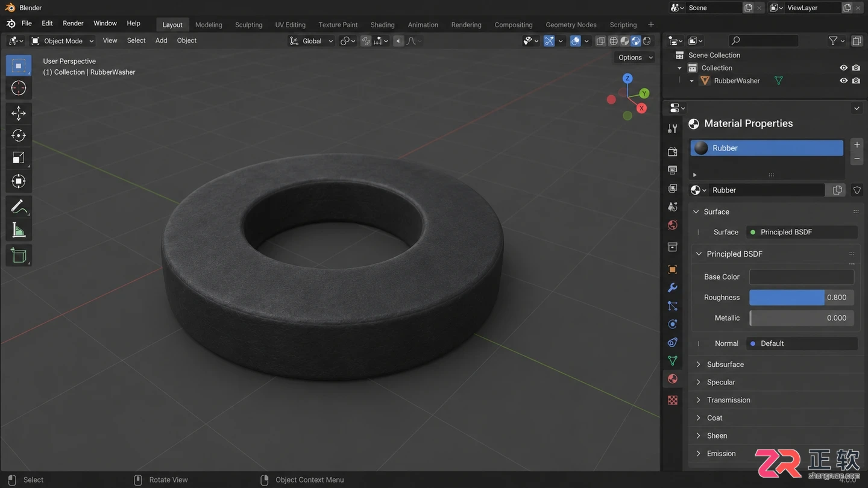Select the Select Box tool
The width and height of the screenshot is (868, 488).
tap(19, 65)
